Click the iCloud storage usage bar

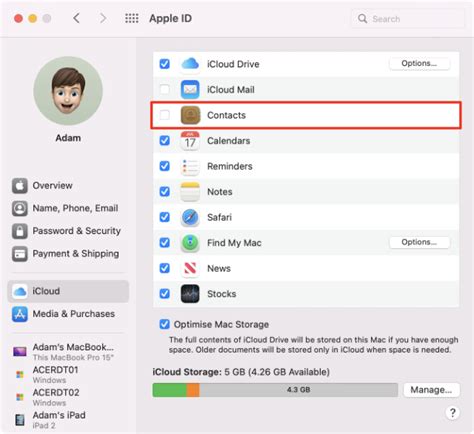pos(275,390)
